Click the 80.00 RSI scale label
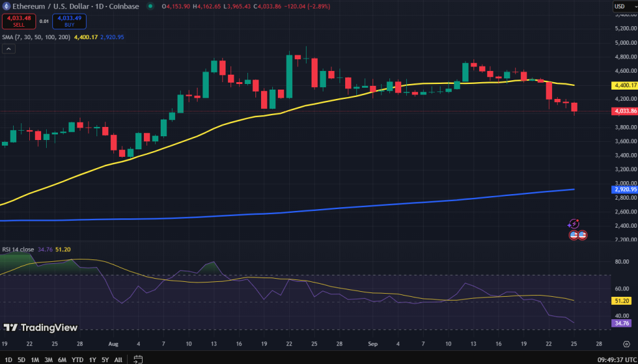The image size is (638, 364). click(622, 261)
